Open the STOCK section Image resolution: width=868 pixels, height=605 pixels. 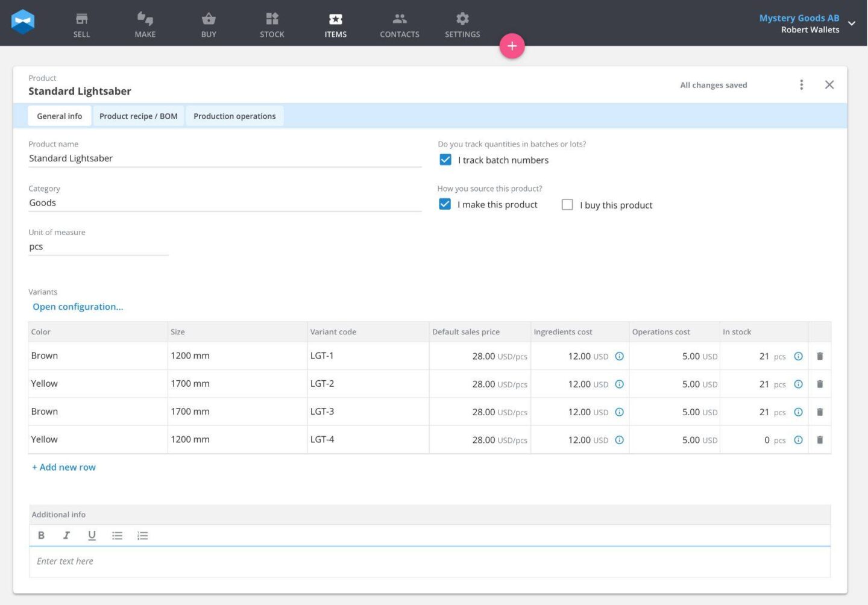271,24
